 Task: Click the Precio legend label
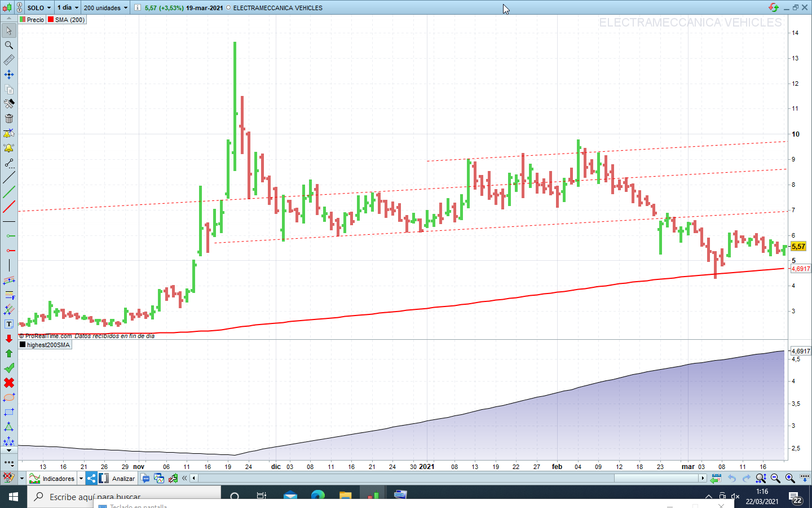[x=32, y=20]
